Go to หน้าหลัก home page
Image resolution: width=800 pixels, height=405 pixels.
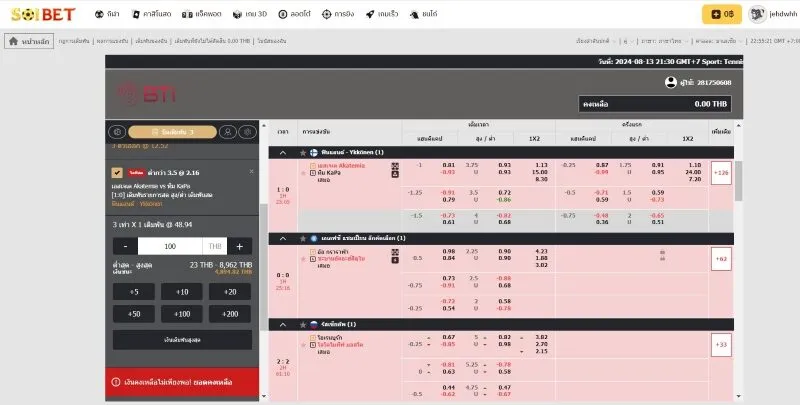coord(29,41)
